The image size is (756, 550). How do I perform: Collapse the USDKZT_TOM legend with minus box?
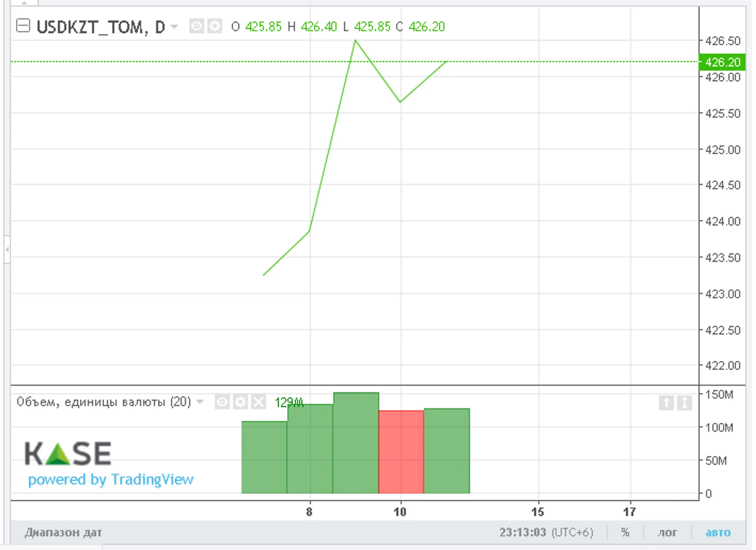coord(23,26)
